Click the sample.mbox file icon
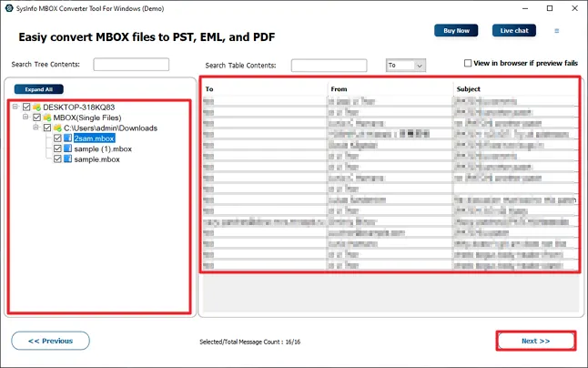Image resolution: width=588 pixels, height=368 pixels. click(x=68, y=159)
